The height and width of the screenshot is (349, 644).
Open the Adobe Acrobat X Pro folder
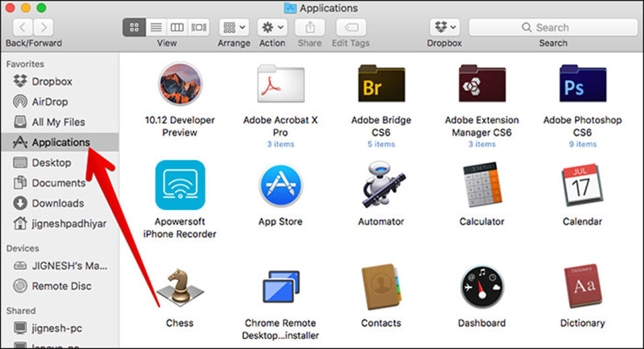(x=281, y=83)
